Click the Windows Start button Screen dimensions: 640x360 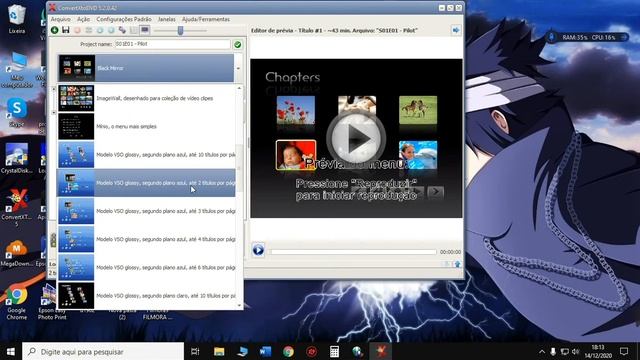tap(11, 351)
